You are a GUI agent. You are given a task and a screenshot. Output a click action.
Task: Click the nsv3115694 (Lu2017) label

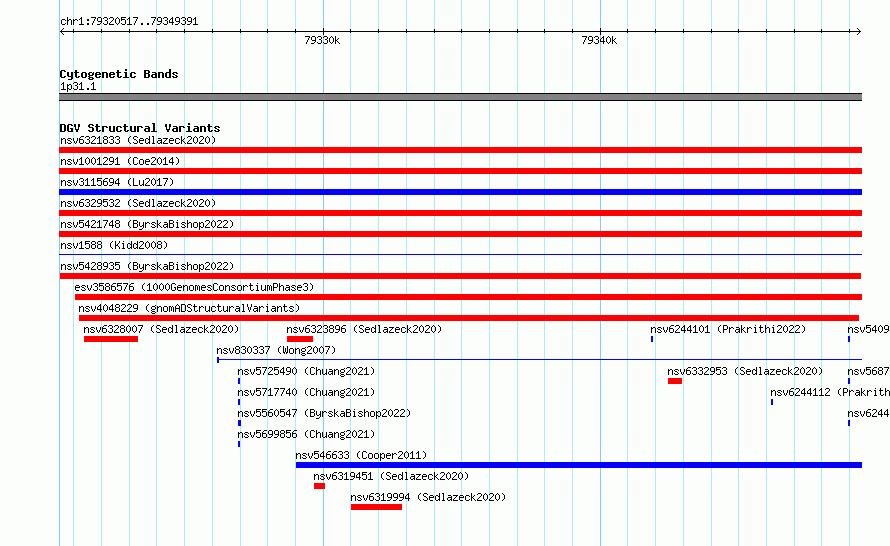coord(117,182)
